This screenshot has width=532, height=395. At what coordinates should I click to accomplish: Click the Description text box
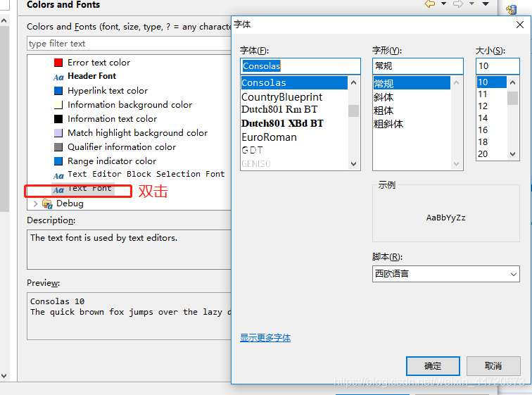click(x=129, y=249)
